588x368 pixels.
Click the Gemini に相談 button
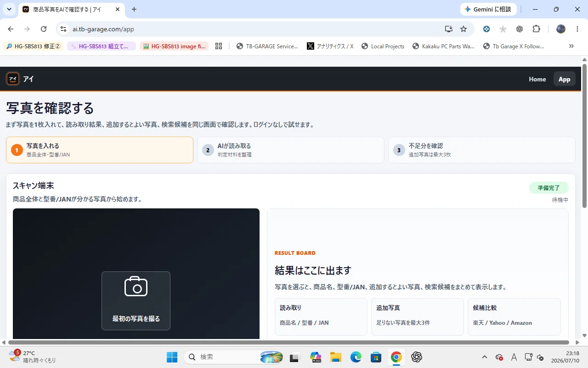pyautogui.click(x=488, y=9)
